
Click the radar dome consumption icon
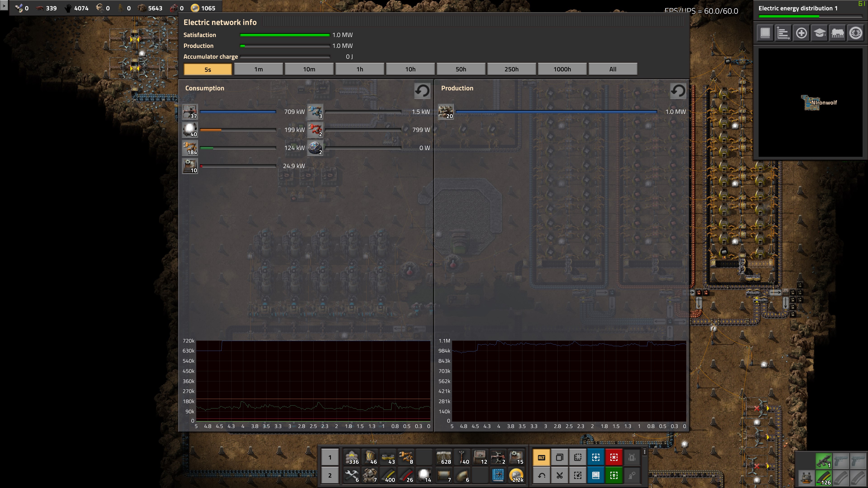coord(315,148)
